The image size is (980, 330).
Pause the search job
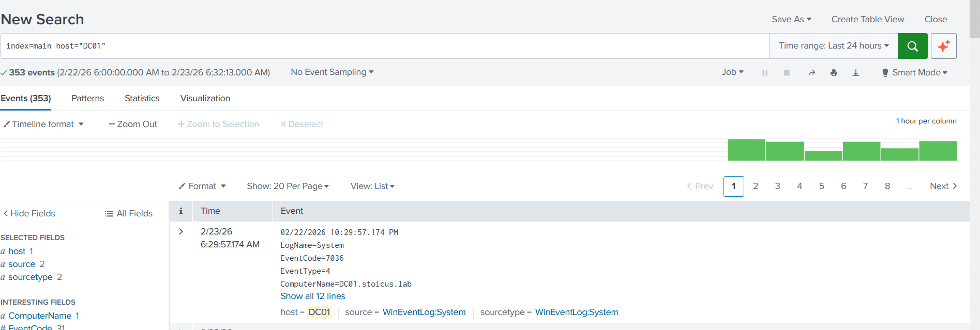(764, 73)
